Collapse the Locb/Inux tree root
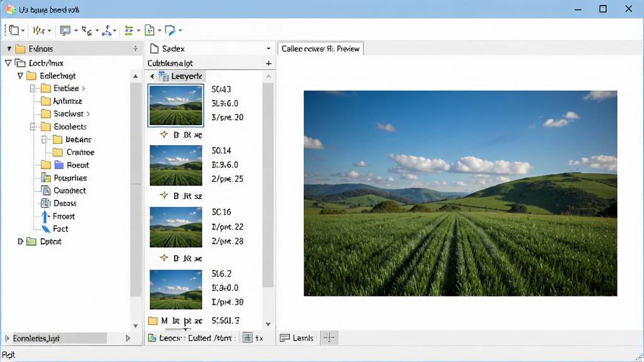 (x=8, y=63)
